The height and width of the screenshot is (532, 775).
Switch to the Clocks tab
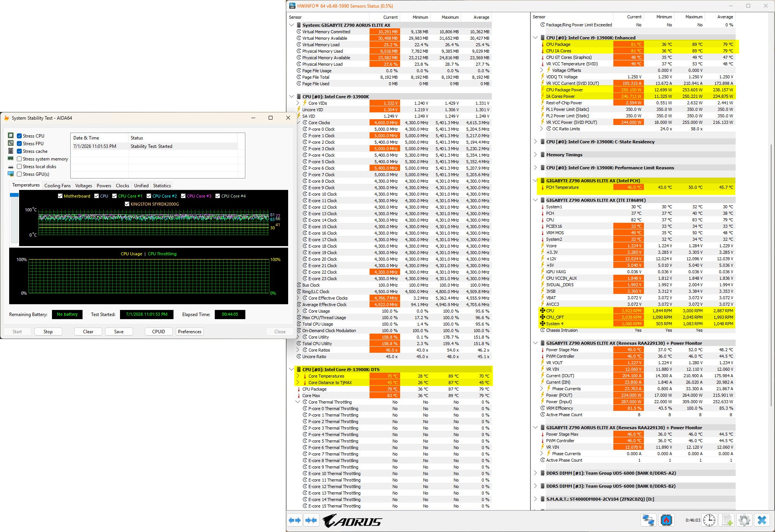pyautogui.click(x=122, y=186)
